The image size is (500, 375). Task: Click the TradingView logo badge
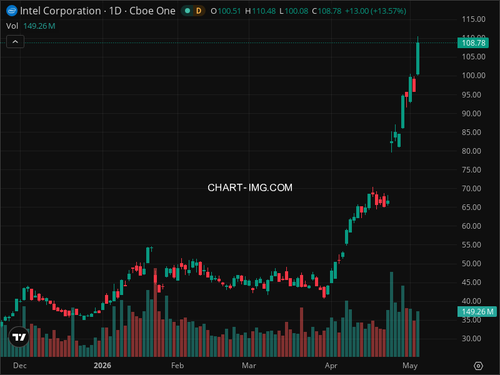pyautogui.click(x=19, y=337)
